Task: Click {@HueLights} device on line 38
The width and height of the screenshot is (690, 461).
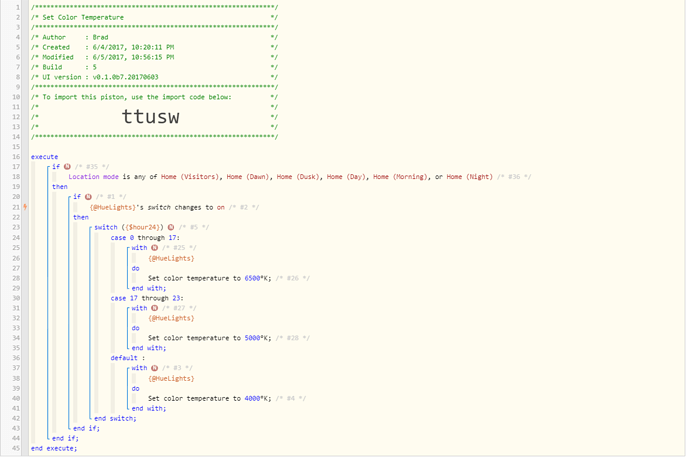Action: pyautogui.click(x=171, y=378)
